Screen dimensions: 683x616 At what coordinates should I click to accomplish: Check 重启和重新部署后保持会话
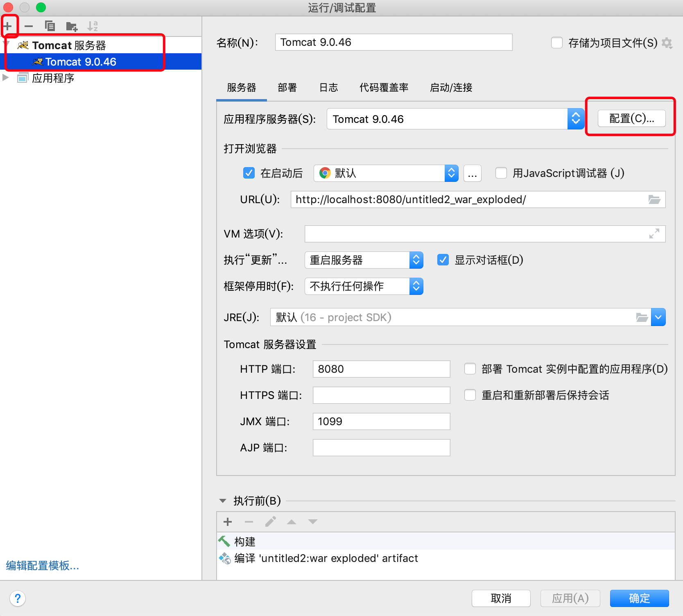470,395
